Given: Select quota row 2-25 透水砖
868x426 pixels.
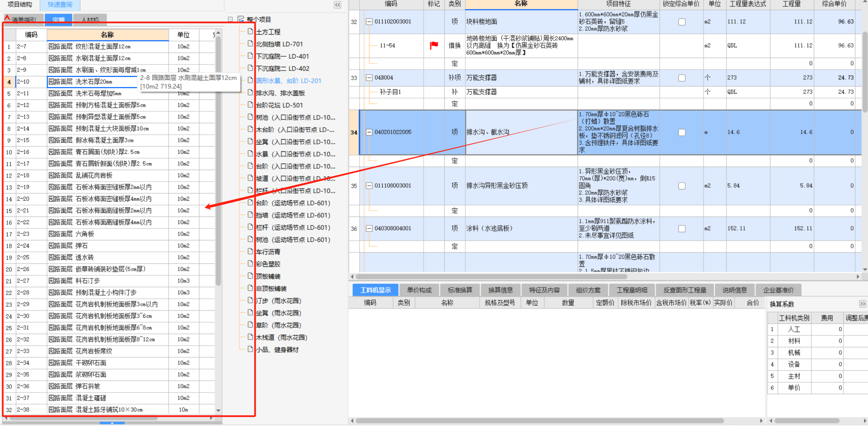Looking at the screenshot, I should (x=109, y=257).
